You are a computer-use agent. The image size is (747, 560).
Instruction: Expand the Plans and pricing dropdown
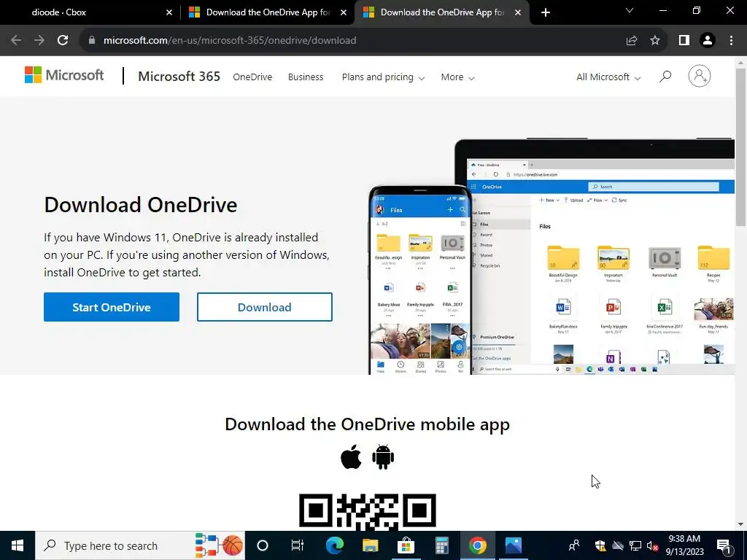(x=383, y=77)
